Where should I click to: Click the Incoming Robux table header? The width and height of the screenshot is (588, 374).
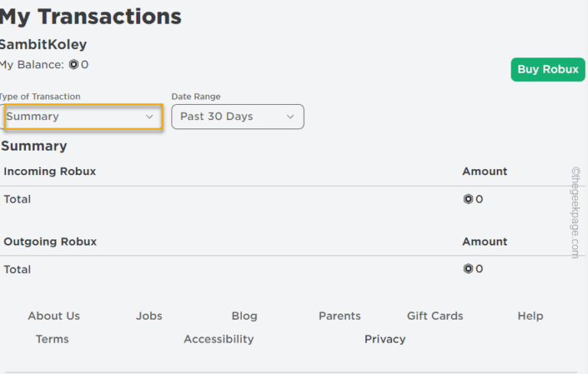pos(50,171)
